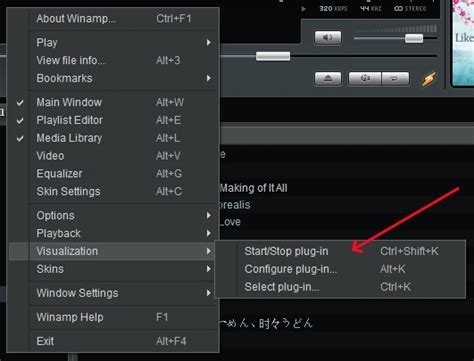The image size is (474, 361).
Task: Click Start/Stop plug-in
Action: pyautogui.click(x=340, y=251)
